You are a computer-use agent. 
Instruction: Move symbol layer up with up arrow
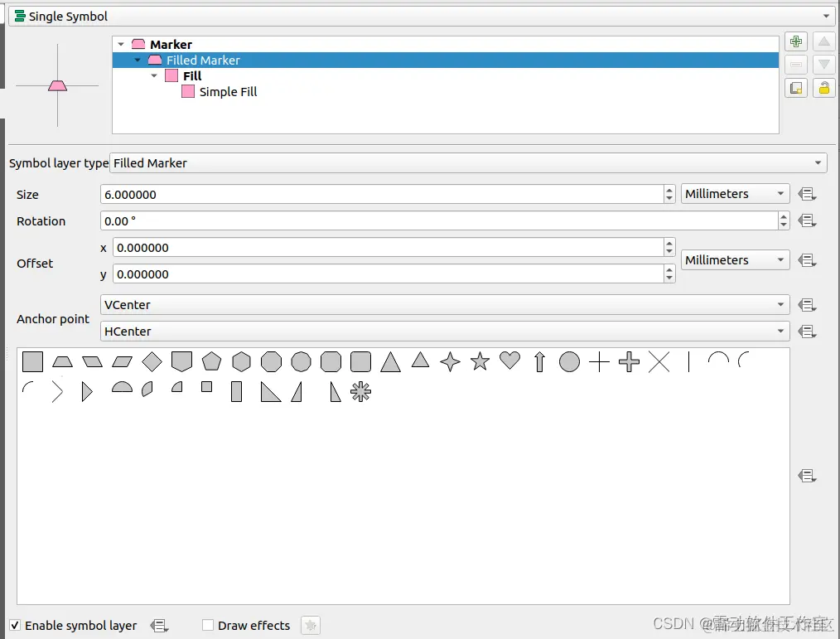click(x=824, y=41)
